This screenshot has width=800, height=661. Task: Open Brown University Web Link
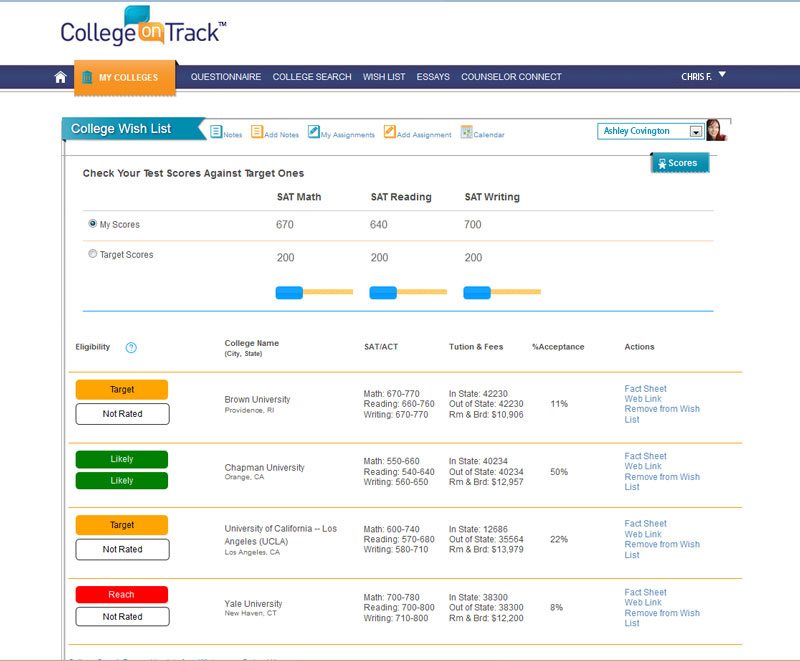(643, 399)
